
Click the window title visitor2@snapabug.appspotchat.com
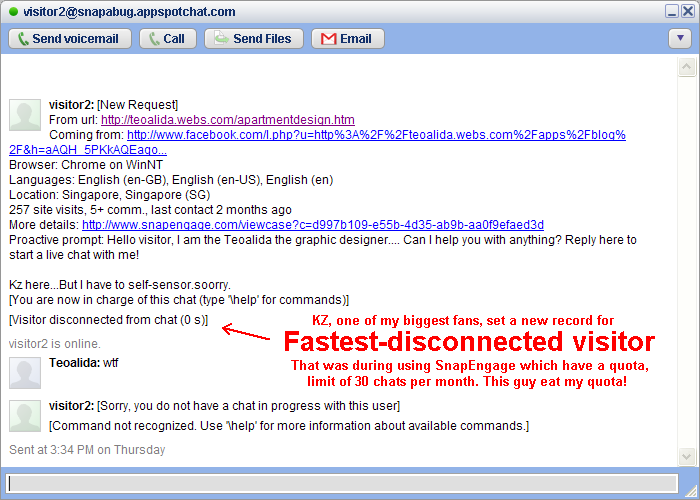[129, 12]
